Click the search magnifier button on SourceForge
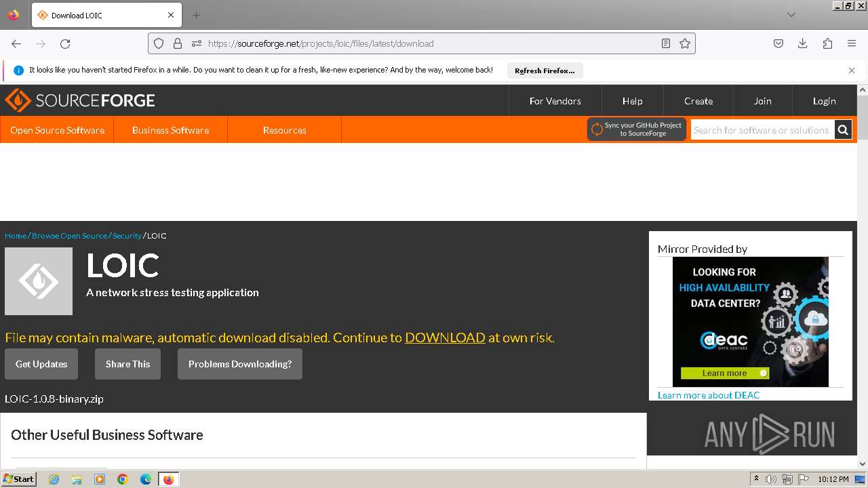868x488 pixels. click(843, 129)
